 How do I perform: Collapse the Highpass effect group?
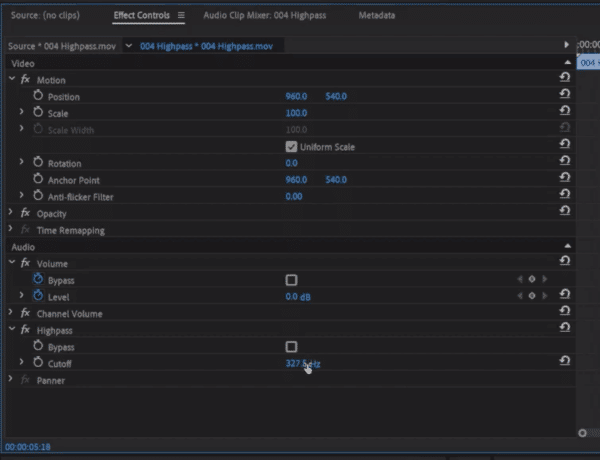coord(12,329)
